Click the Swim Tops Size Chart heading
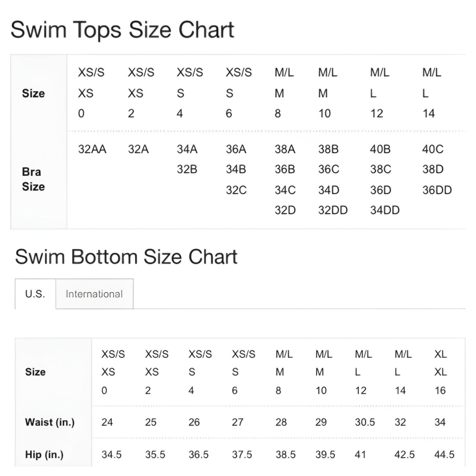This screenshot has width=476, height=476. coord(122,30)
